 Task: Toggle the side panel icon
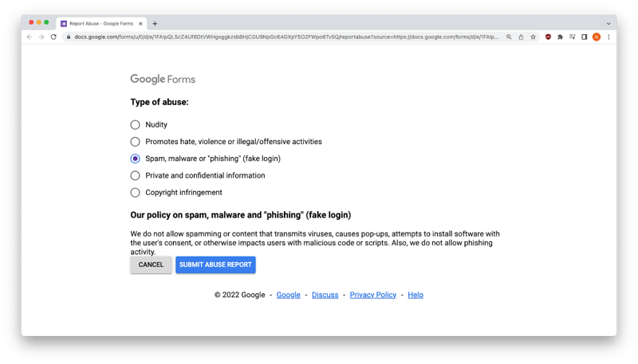pos(585,37)
